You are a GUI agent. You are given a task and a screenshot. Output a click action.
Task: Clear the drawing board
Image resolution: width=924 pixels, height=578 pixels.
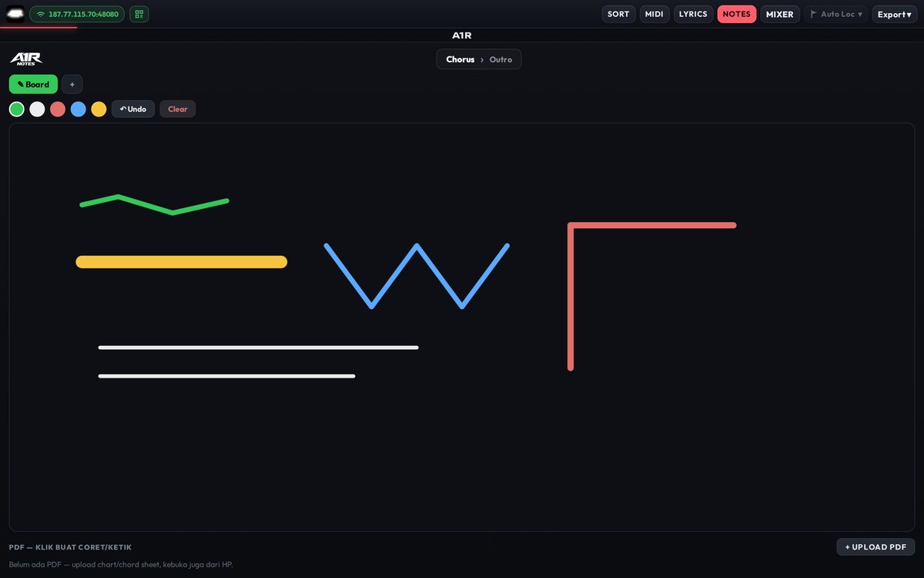click(x=178, y=109)
